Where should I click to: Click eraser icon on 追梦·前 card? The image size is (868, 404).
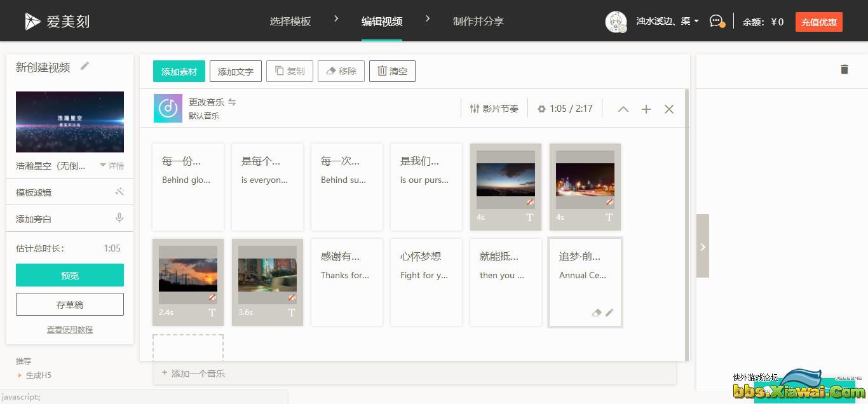pos(596,313)
